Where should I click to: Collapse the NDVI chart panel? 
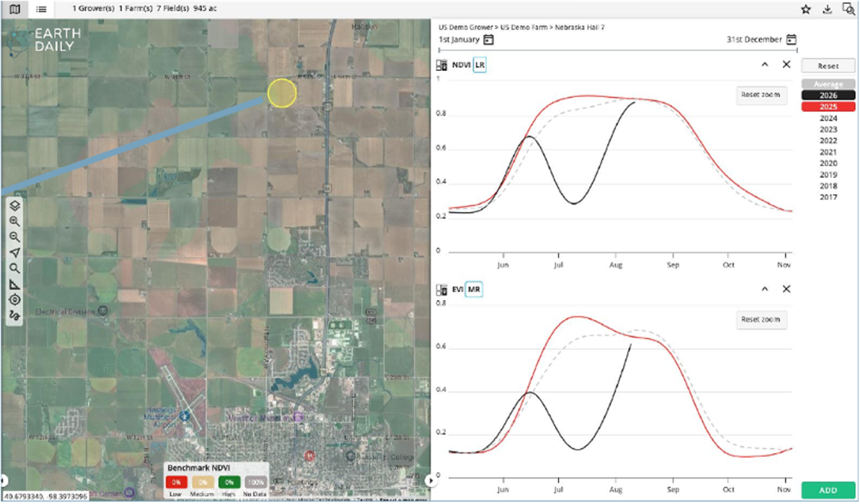765,65
